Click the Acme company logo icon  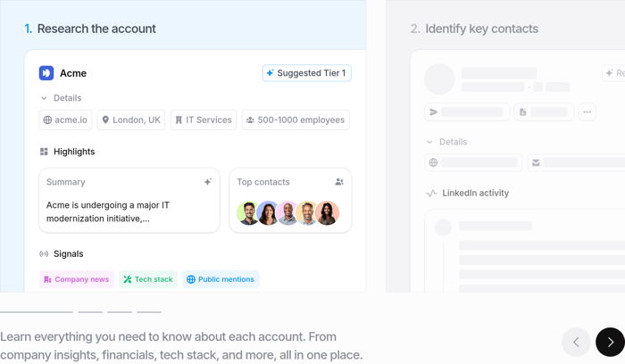pos(46,73)
